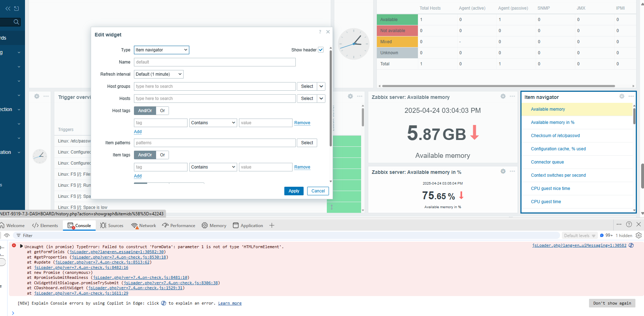Click the Edit widget dialog vertical scrollbar
This screenshot has height=316, width=644.
pos(331,98)
